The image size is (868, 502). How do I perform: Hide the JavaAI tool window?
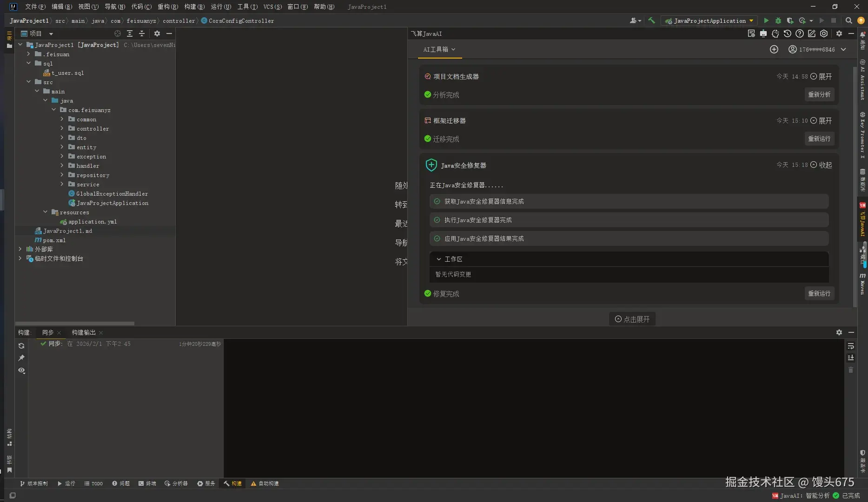point(851,33)
